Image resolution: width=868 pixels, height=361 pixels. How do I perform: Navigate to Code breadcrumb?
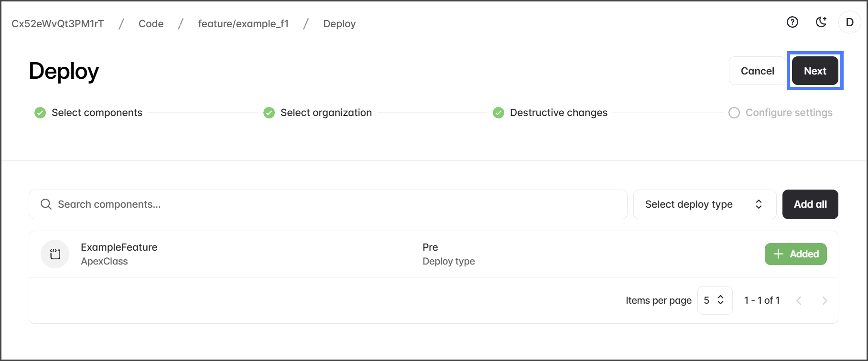[151, 24]
